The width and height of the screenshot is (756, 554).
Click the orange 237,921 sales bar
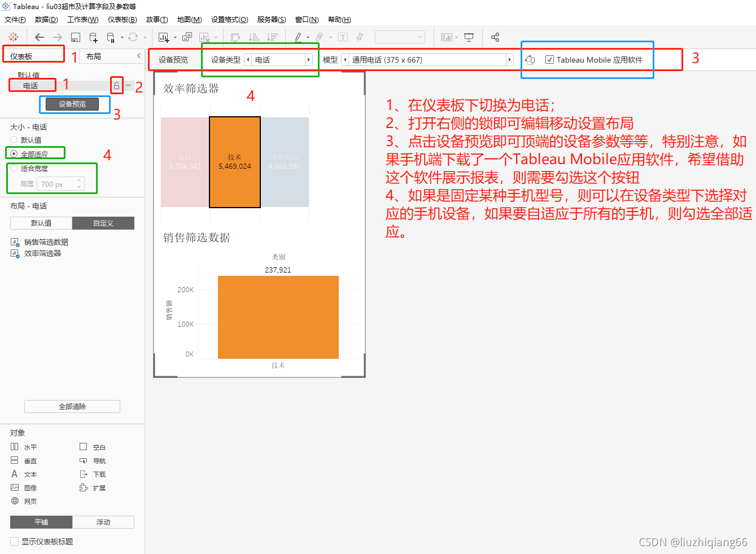coord(278,317)
